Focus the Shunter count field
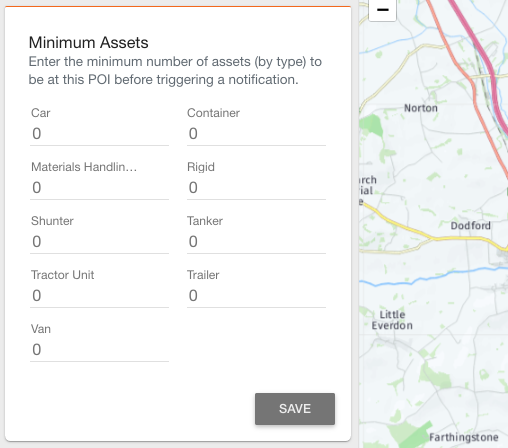Screen dimensions: 508x448 [99, 242]
